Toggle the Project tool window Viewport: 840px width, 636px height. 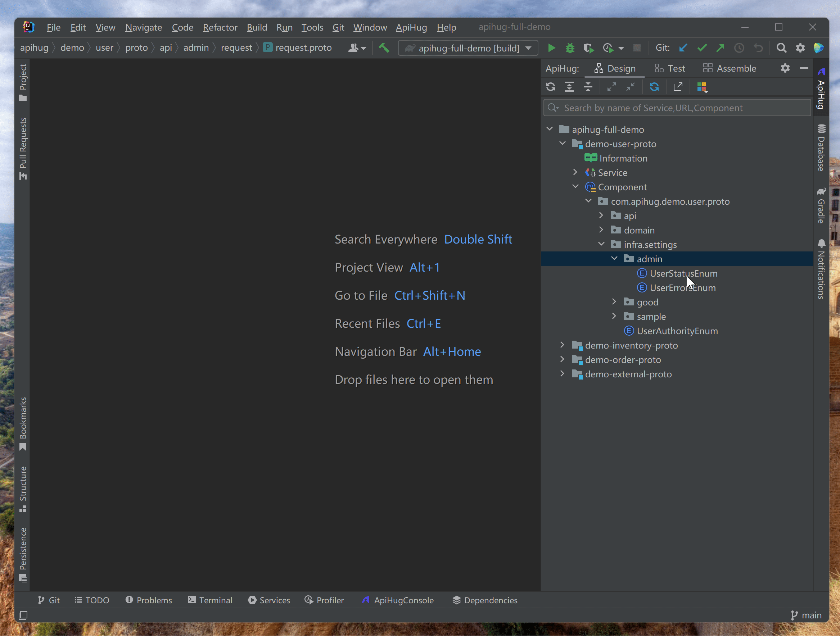click(x=23, y=82)
